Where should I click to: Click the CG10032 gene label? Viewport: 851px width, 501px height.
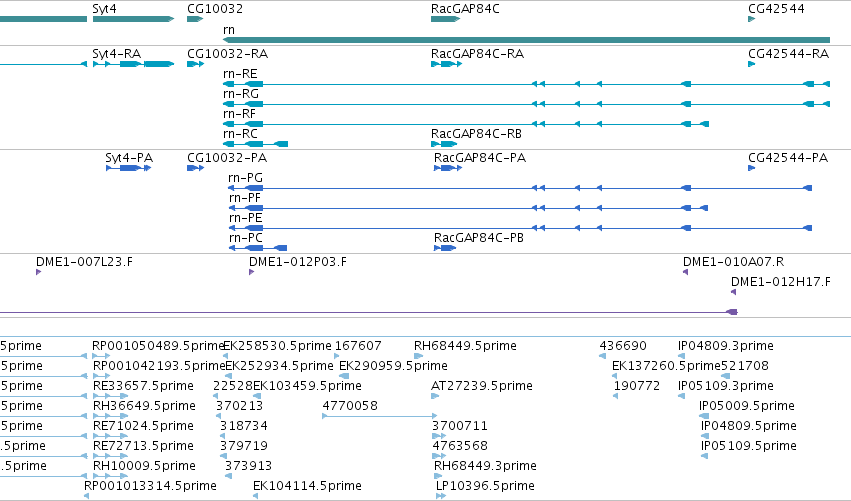tap(215, 9)
